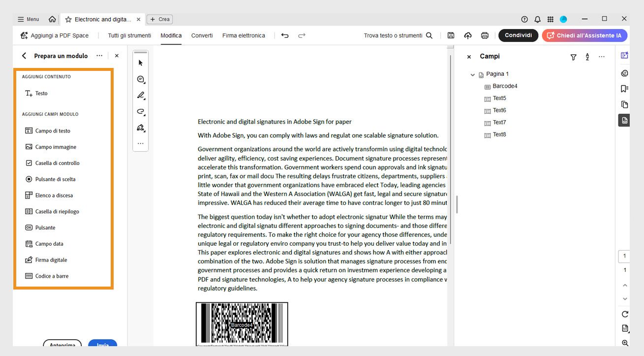Open the bookmarks panel in right rail
Viewport: 644px width, 356px height.
625,89
